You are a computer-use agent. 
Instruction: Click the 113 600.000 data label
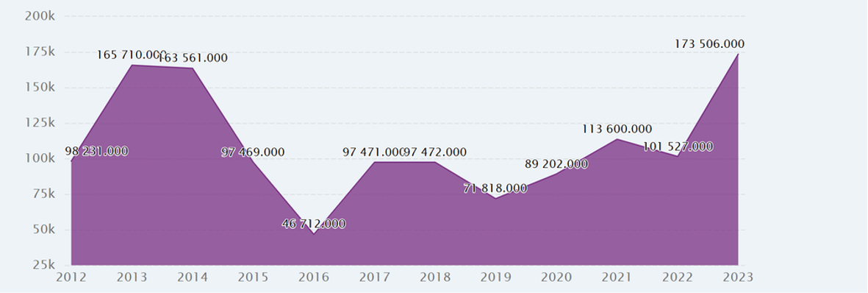[x=617, y=130]
